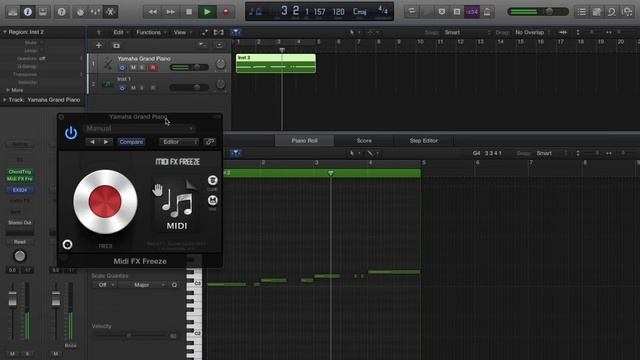Open the ChordTrig MIDI FX slot

pyautogui.click(x=20, y=172)
